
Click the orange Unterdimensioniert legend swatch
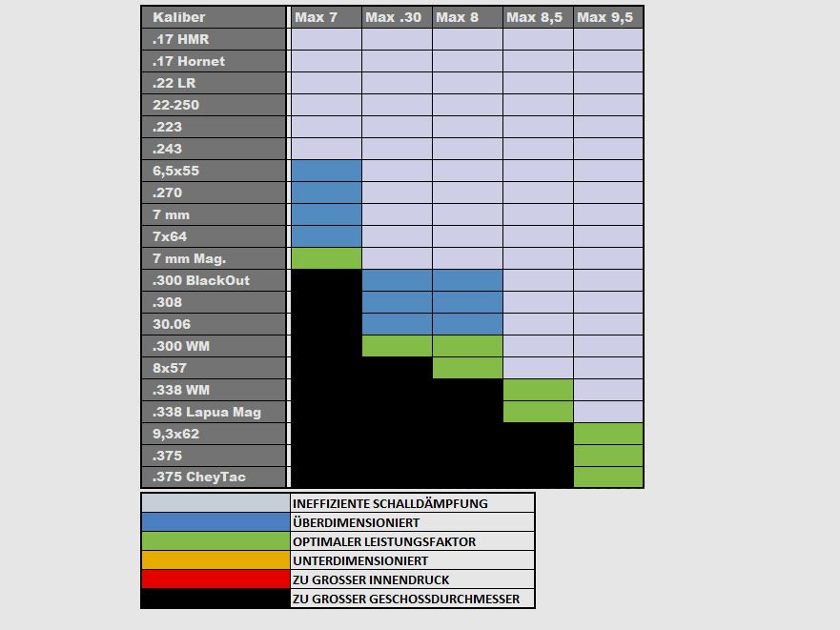coord(215,560)
